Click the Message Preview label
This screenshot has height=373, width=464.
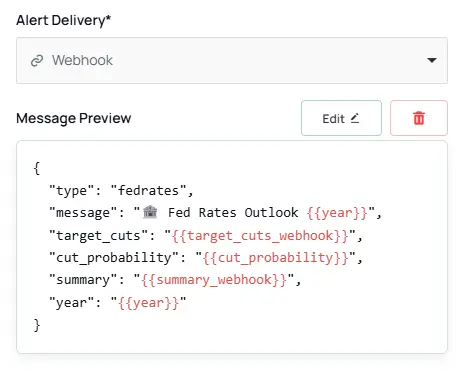74,118
